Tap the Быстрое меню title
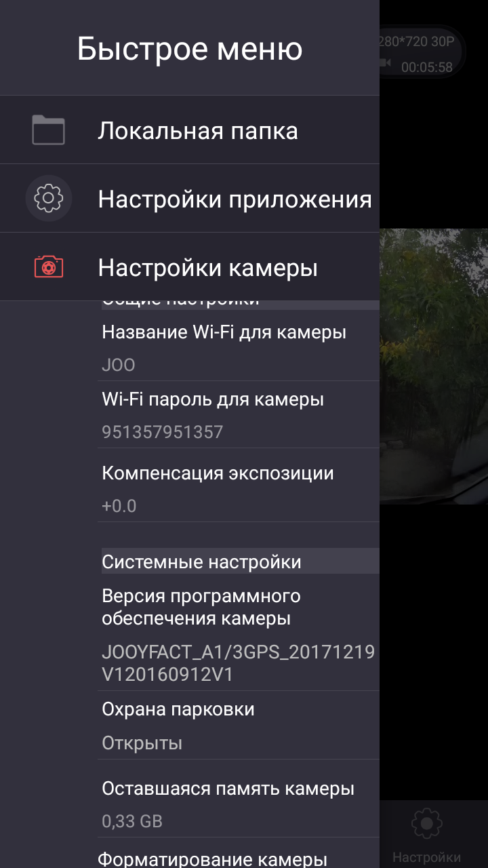Image resolution: width=488 pixels, height=868 pixels. point(190,49)
